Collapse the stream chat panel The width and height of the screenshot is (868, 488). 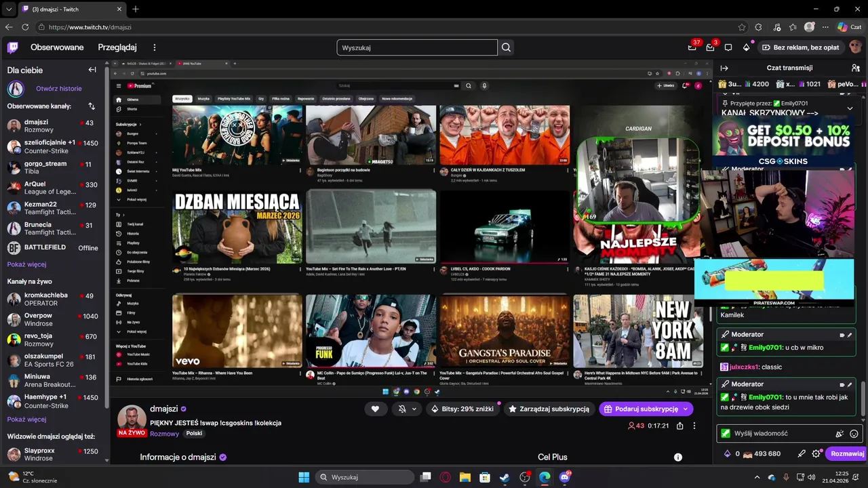coord(724,68)
